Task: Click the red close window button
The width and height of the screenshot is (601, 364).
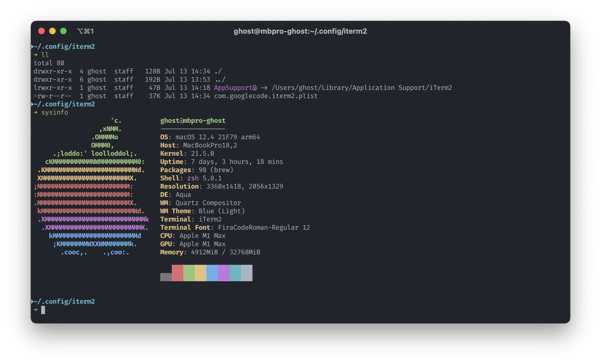Action: tap(41, 31)
